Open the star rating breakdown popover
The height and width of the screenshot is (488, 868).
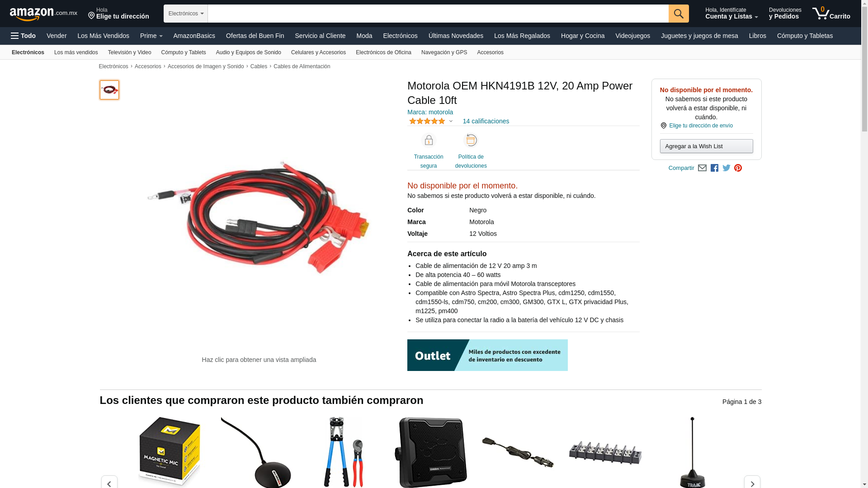[431, 121]
